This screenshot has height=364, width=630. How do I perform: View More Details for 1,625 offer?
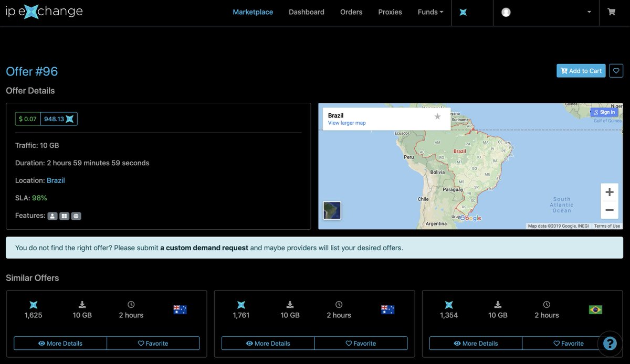pyautogui.click(x=60, y=344)
